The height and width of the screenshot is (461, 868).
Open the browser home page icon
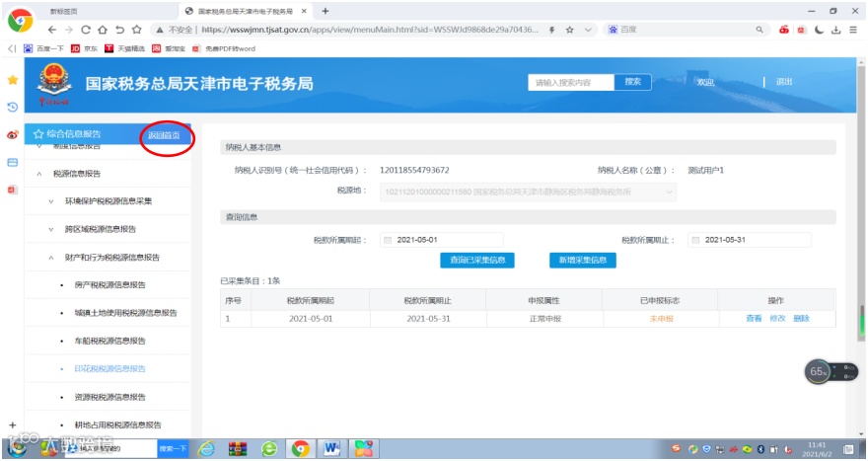pyautogui.click(x=103, y=30)
